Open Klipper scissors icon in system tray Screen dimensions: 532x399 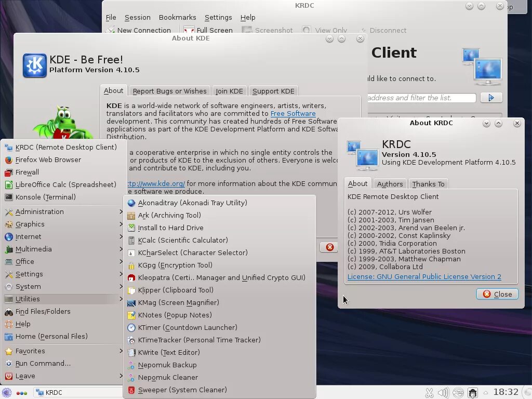coord(429,393)
